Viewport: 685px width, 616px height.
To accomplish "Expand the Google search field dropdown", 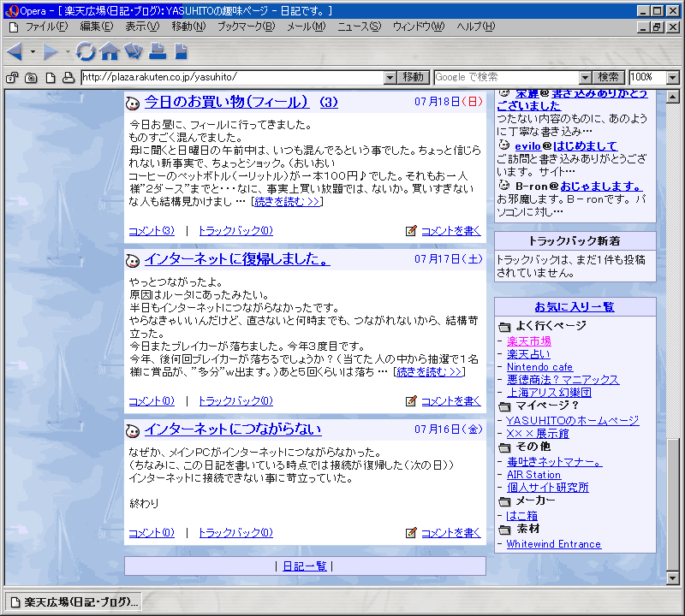I will pos(586,78).
